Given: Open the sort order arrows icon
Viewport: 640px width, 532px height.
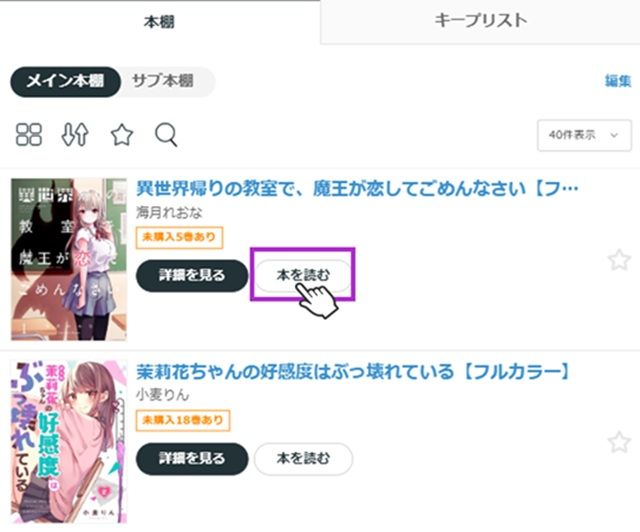Looking at the screenshot, I should (75, 134).
